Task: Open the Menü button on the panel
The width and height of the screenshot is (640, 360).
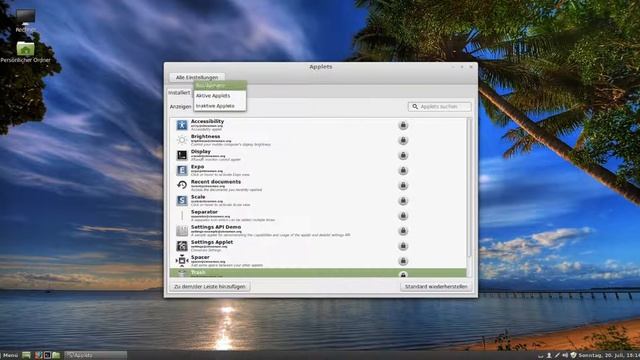Action: pyautogui.click(x=9, y=356)
